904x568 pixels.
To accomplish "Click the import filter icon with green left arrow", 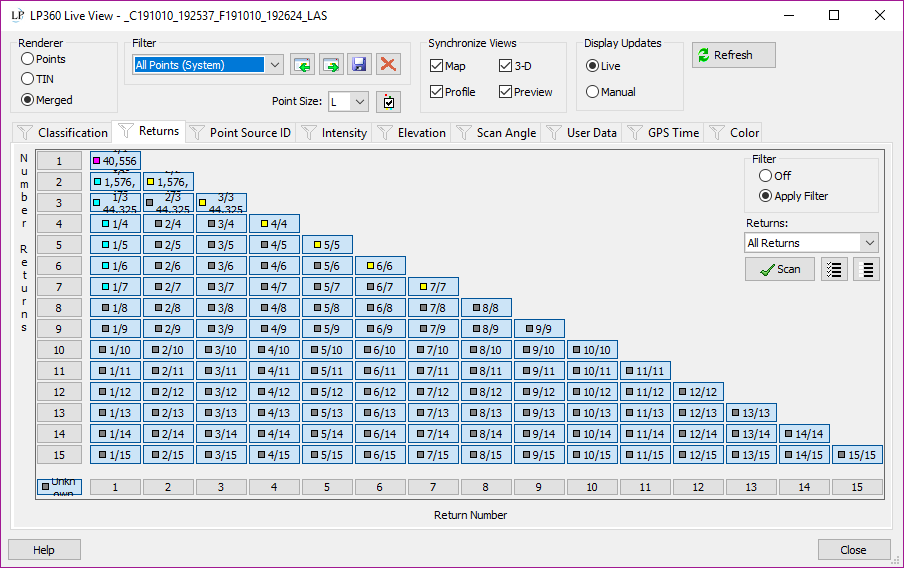I will pos(302,65).
